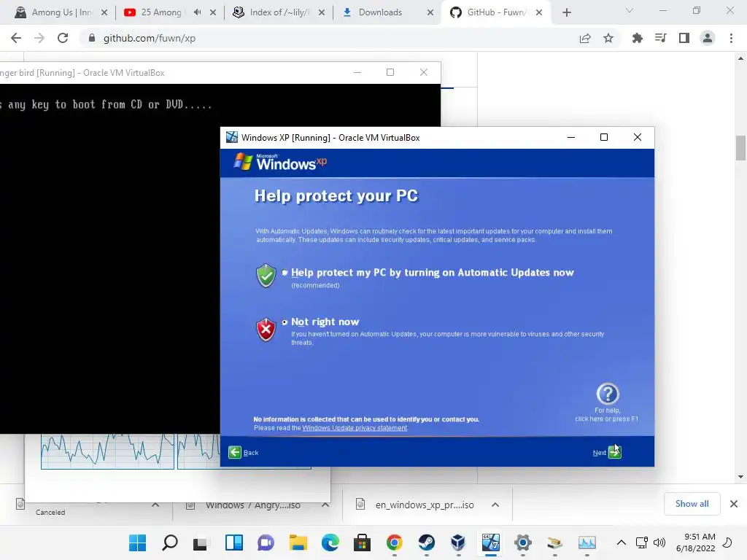
Task: Open taskbar Search
Action: (169, 542)
